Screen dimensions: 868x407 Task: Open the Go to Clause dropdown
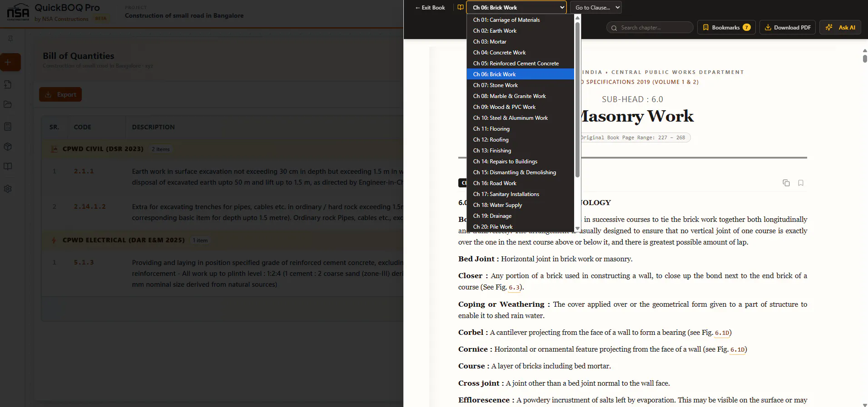click(x=595, y=7)
